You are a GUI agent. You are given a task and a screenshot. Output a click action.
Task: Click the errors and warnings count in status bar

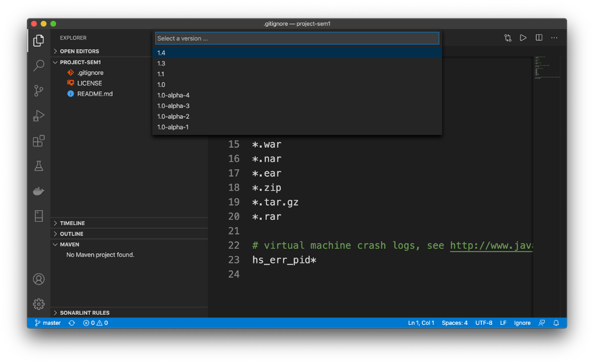click(x=95, y=323)
